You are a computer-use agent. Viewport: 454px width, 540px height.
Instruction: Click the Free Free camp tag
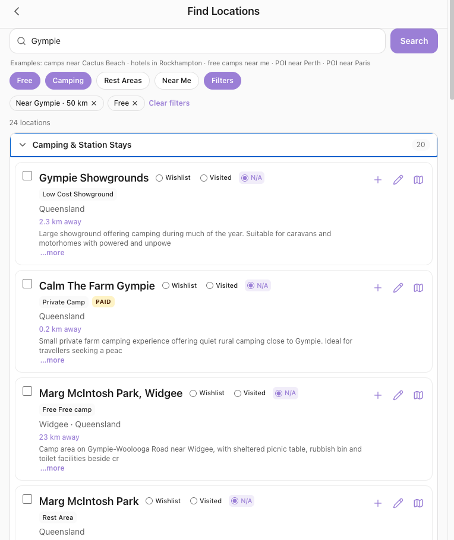click(x=67, y=410)
